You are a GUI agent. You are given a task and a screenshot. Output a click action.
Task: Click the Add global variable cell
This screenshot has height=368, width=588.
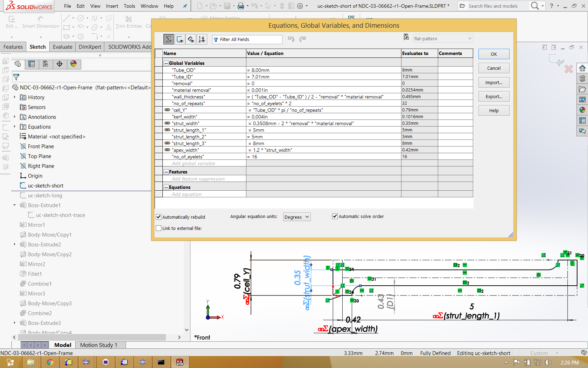coord(204,163)
